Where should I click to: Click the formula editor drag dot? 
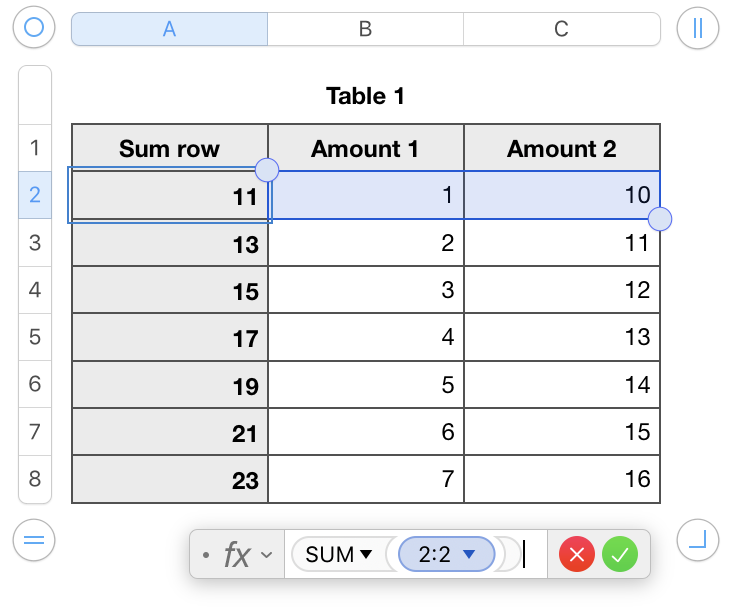point(205,554)
